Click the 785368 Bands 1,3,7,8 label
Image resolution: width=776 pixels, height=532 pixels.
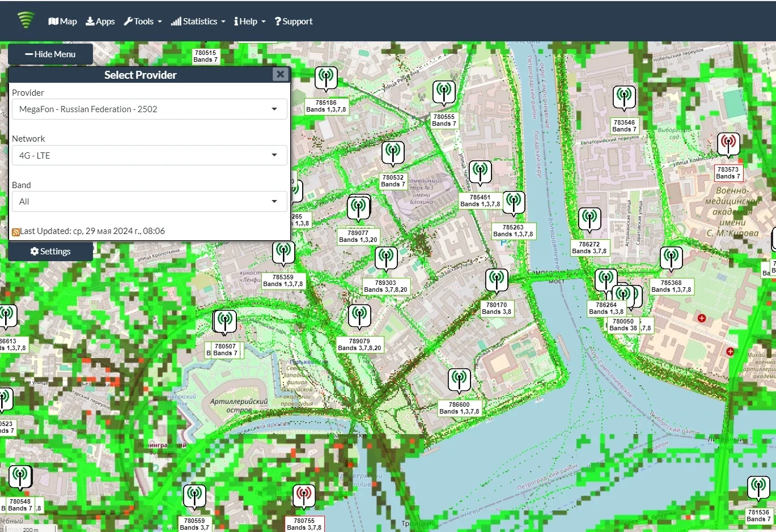[x=671, y=286]
